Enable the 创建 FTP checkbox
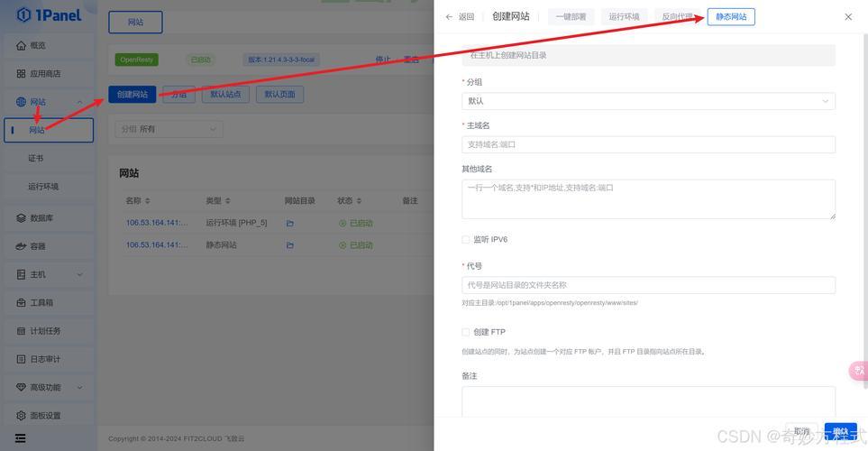 466,332
